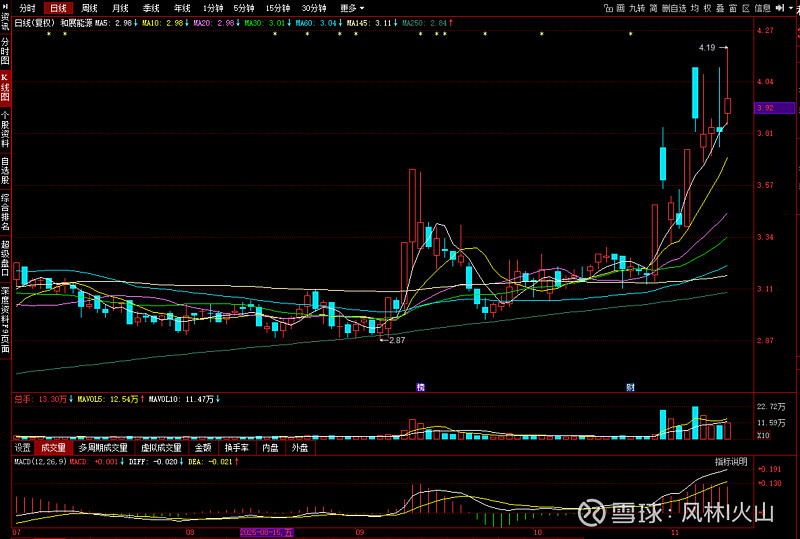Click the purple 榜 marker on chart
The image size is (800, 539).
(420, 387)
